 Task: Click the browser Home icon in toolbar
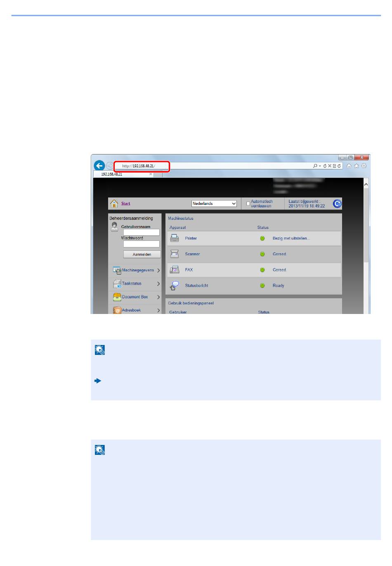point(349,166)
